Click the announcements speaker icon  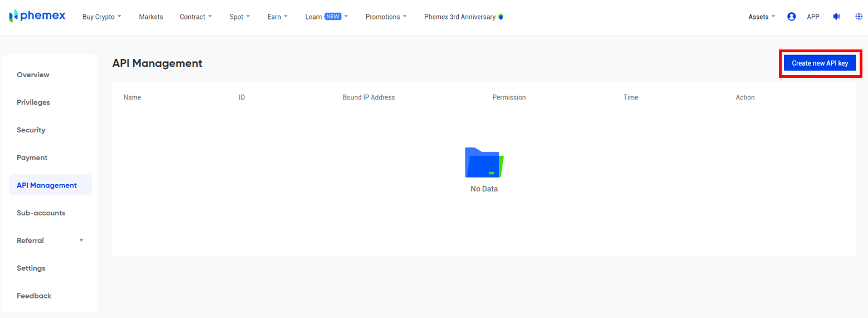[836, 17]
